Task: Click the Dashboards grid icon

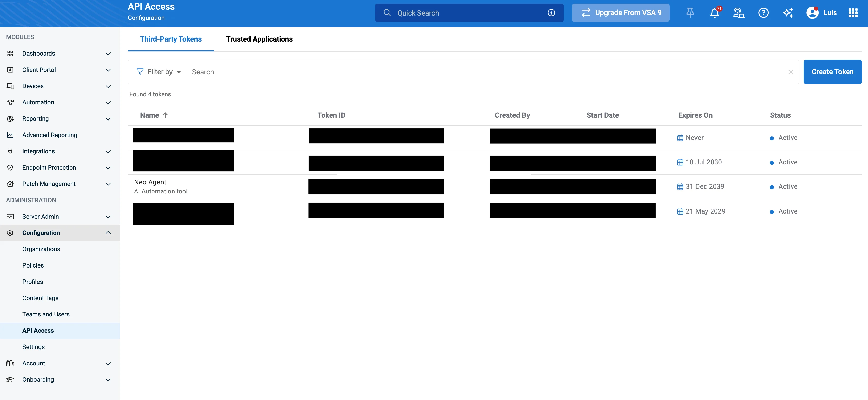Action: tap(10, 54)
